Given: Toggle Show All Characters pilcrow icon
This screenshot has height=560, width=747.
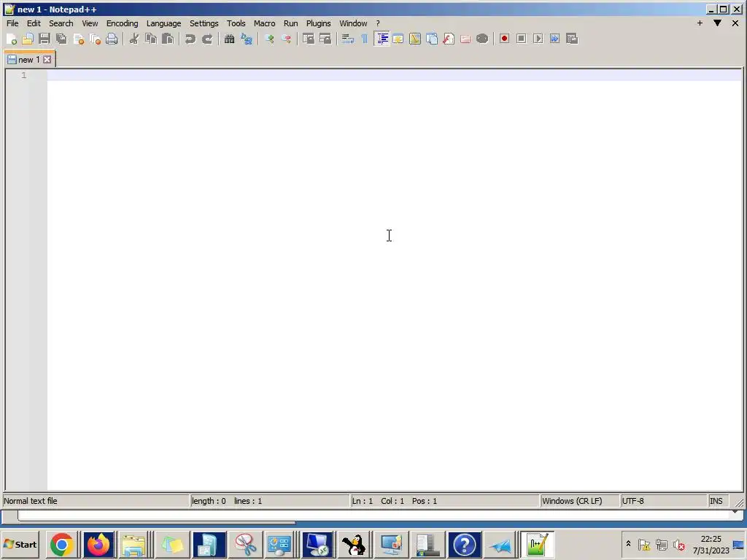Looking at the screenshot, I should pos(365,39).
